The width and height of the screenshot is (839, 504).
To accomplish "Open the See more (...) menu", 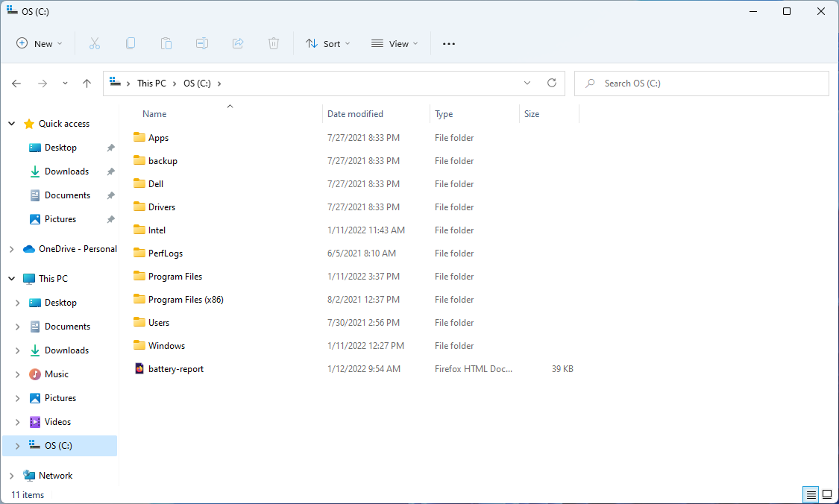I will (448, 43).
